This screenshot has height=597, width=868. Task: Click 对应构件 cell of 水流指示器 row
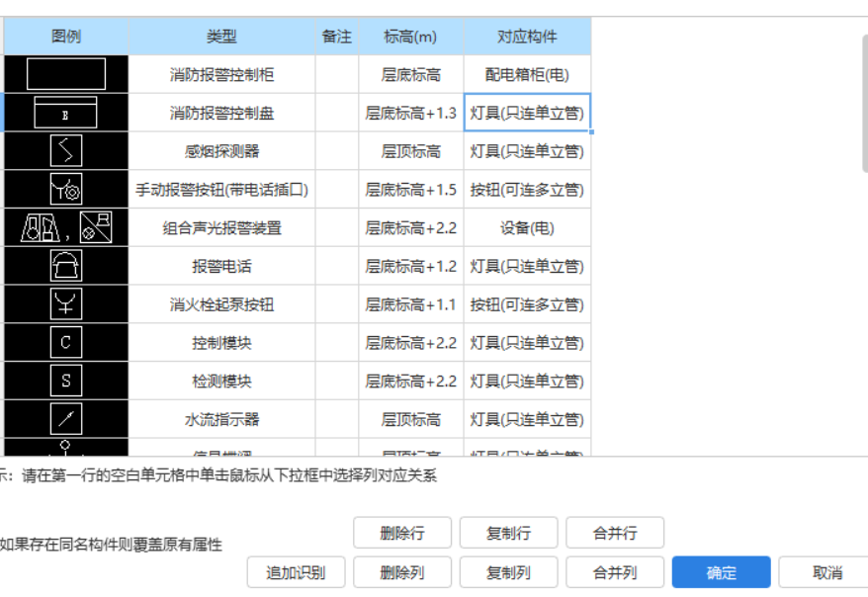527,419
